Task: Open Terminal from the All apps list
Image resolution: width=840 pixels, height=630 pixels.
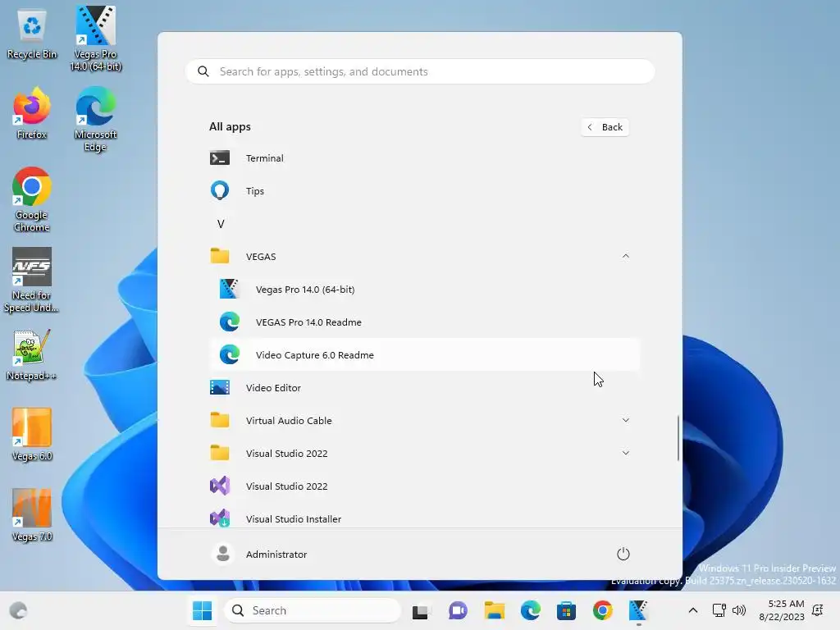Action: point(424,158)
